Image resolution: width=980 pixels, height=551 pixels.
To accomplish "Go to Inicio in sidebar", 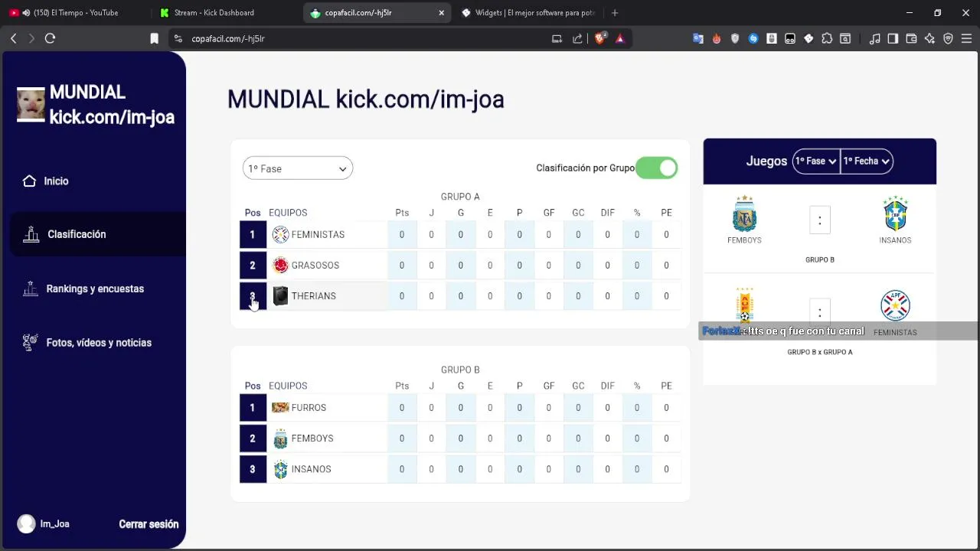I will (x=56, y=181).
